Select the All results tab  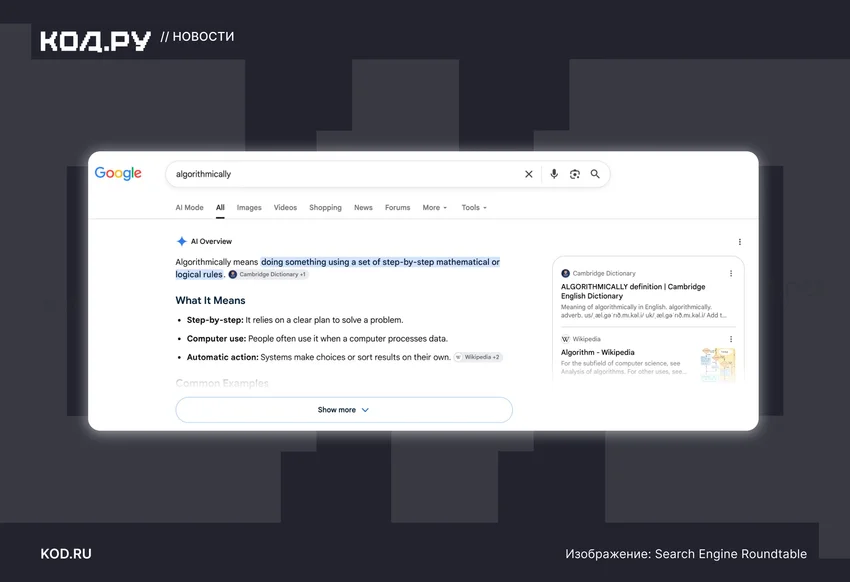click(220, 208)
